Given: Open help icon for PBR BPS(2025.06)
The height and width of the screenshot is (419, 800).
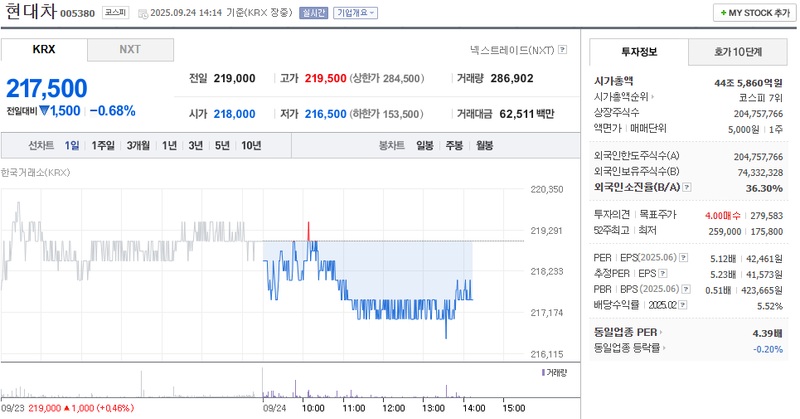Looking at the screenshot, I should [686, 289].
